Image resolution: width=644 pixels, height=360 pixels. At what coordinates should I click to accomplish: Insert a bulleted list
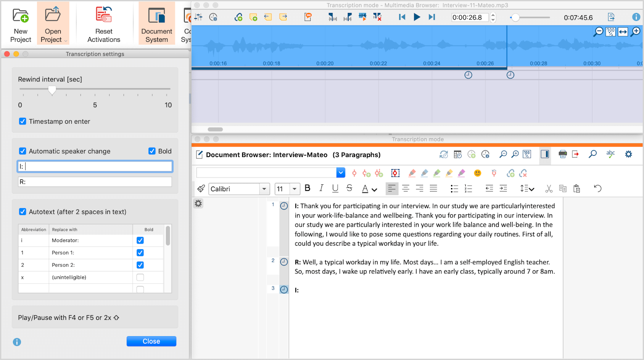click(454, 188)
